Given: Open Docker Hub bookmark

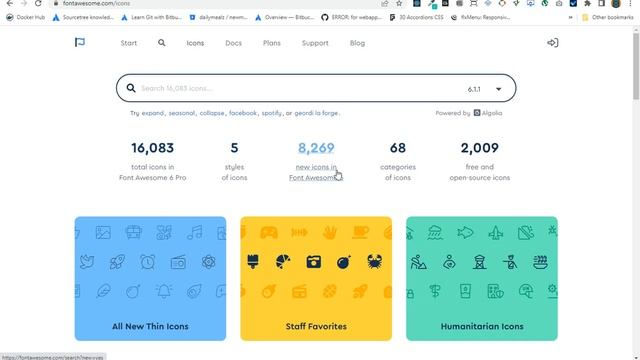Looking at the screenshot, I should [26, 18].
